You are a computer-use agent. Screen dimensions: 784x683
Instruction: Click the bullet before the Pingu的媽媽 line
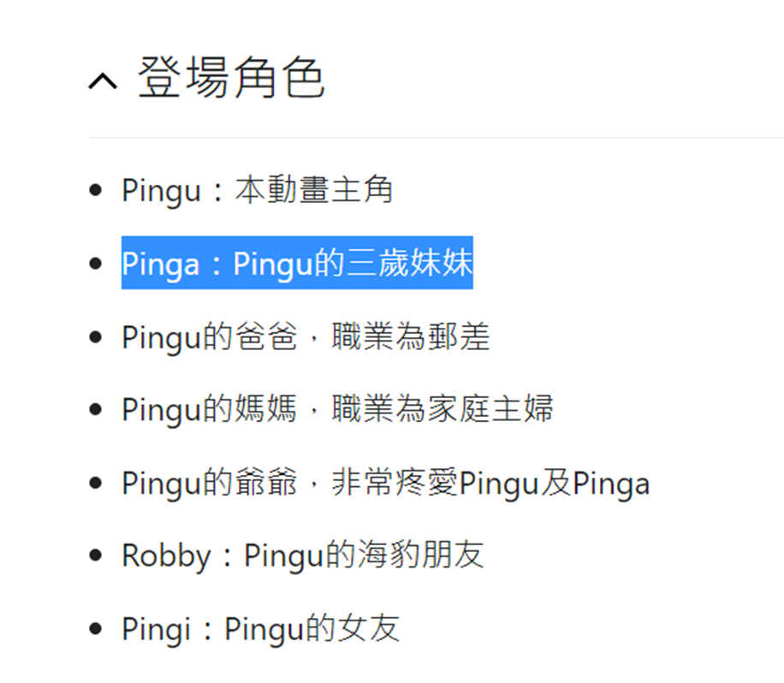point(96,409)
